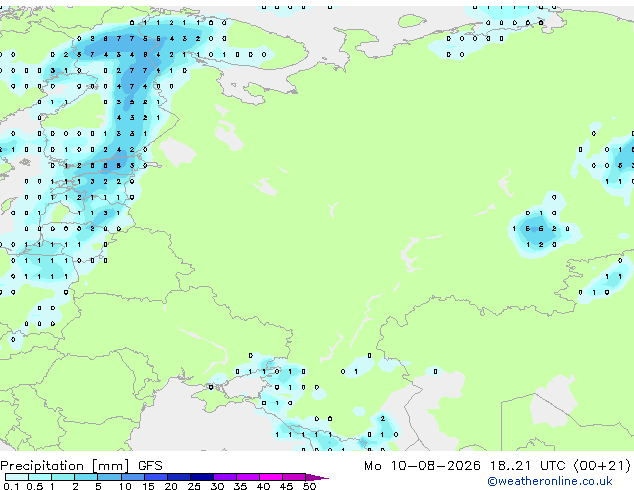Select the 5–10 mm legend color swatch
The image size is (634, 490).
pos(110,477)
